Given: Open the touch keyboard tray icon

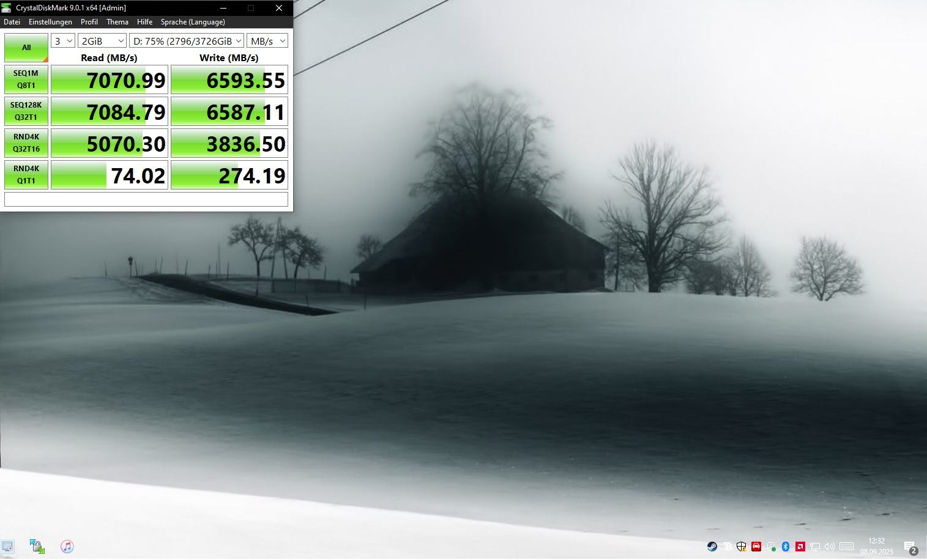Looking at the screenshot, I should [847, 547].
